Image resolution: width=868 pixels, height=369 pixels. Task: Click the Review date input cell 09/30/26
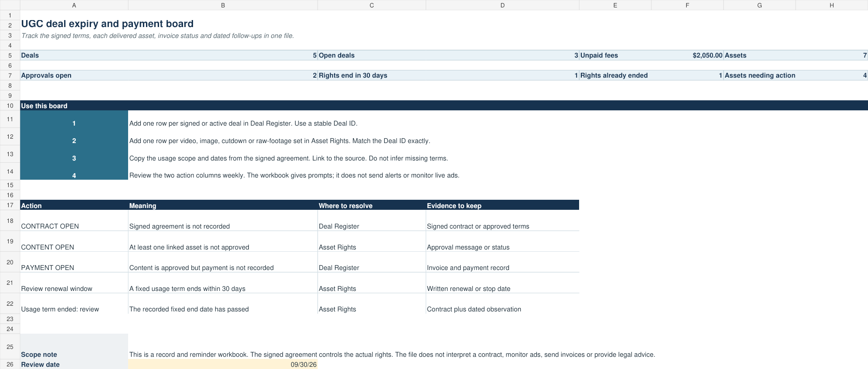click(223, 364)
